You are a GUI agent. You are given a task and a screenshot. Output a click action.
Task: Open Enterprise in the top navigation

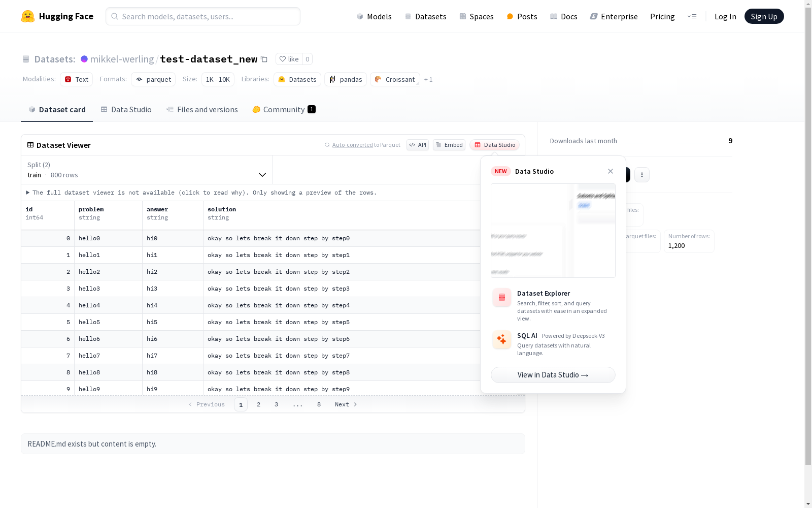pyautogui.click(x=614, y=16)
